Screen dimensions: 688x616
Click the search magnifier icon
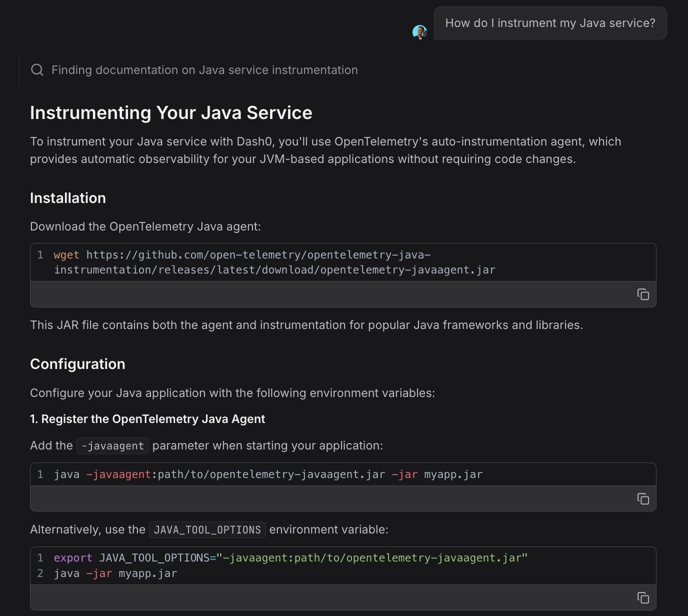pos(37,70)
